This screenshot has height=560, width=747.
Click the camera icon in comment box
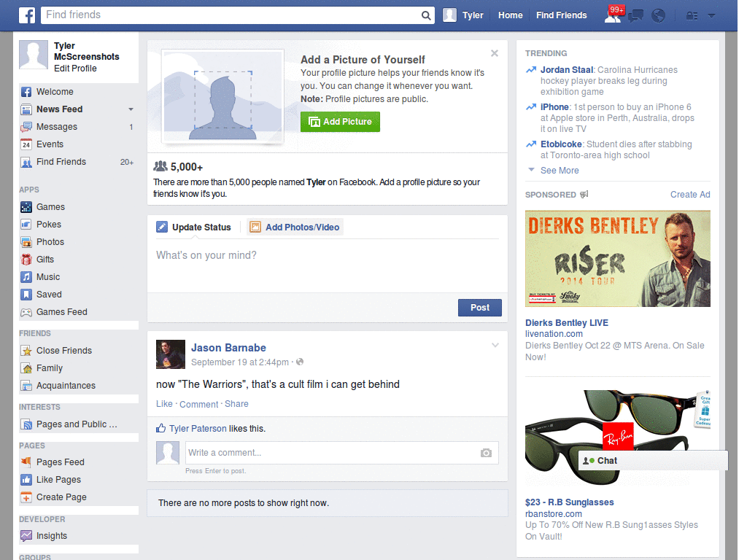point(486,453)
